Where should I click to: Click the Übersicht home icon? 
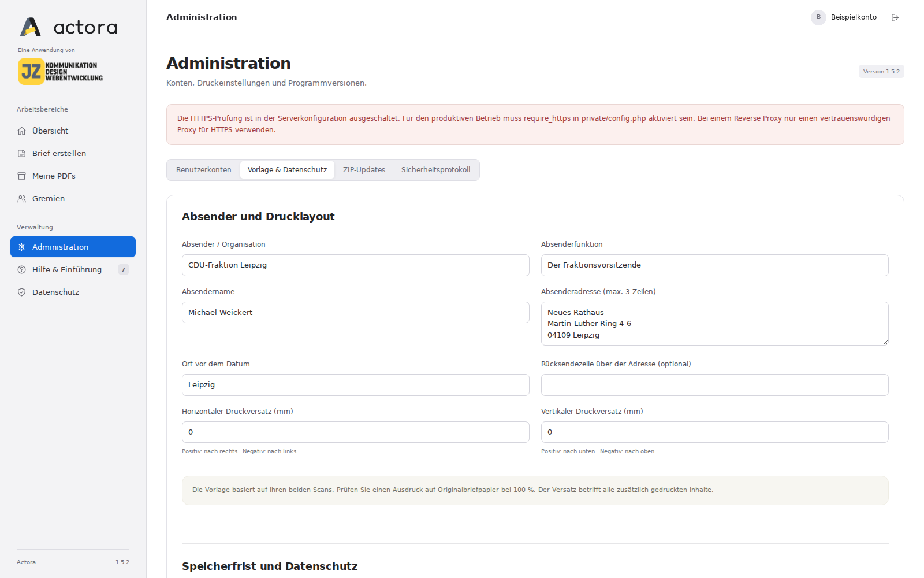point(22,131)
